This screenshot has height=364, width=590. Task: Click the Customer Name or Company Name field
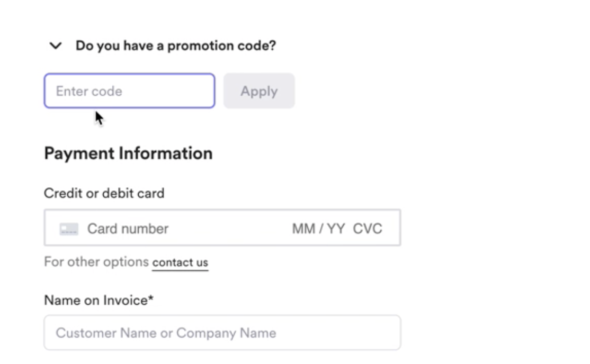coord(222,333)
